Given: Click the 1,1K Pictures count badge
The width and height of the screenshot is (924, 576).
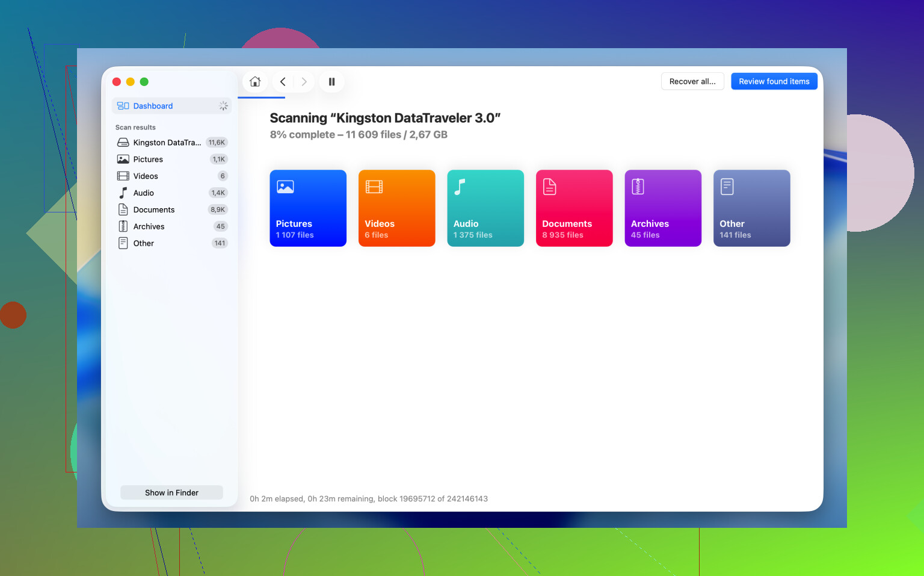Looking at the screenshot, I should (218, 159).
